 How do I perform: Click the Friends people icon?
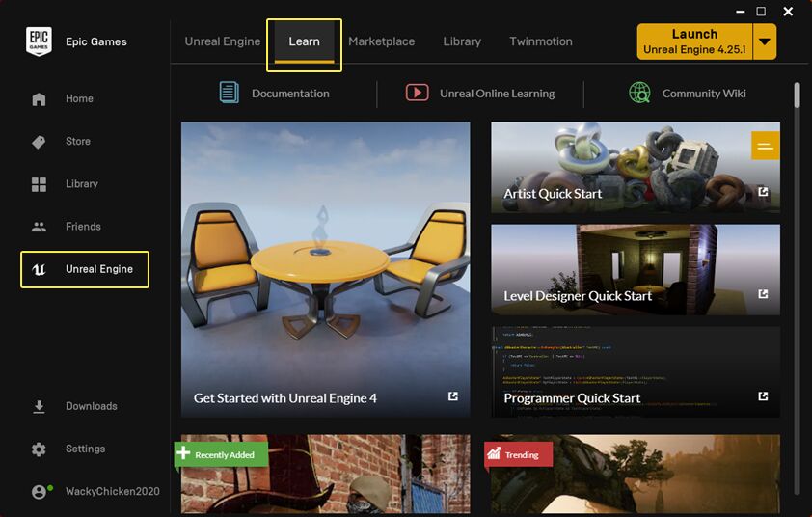(x=39, y=227)
